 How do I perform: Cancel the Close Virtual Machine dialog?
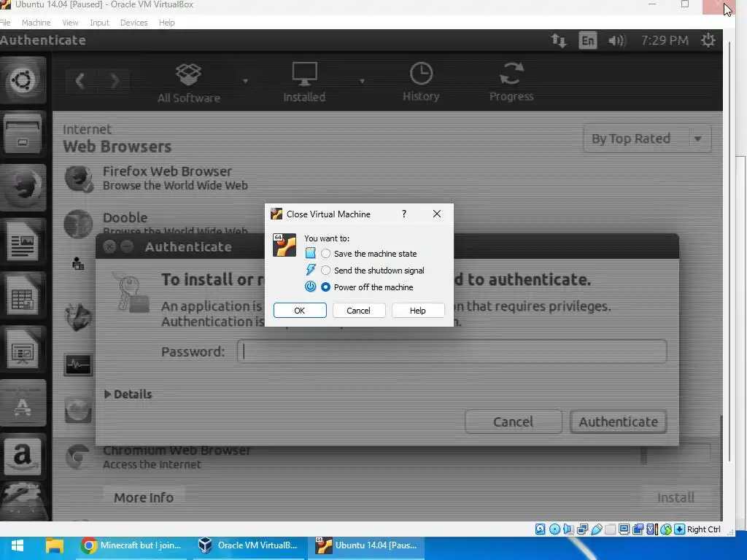[x=358, y=311]
